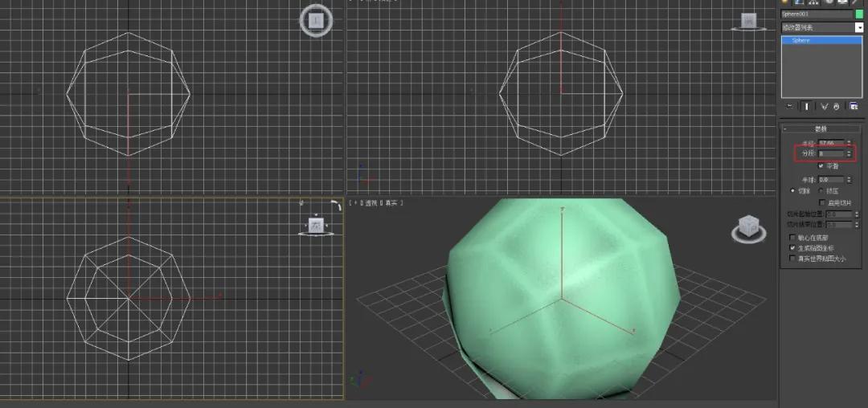Click the hemisphere spinner arrows
Screen dimensions: 868x408
pos(849,180)
